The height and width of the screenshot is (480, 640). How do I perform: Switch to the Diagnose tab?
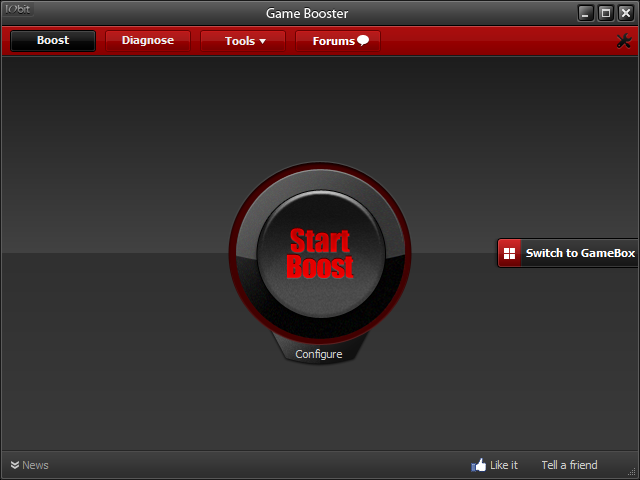[x=148, y=41]
